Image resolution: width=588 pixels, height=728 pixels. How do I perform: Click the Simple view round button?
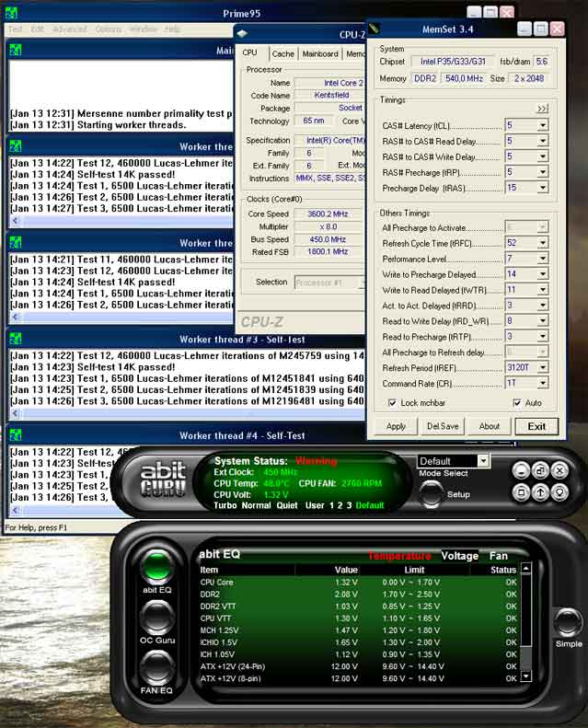[x=568, y=622]
